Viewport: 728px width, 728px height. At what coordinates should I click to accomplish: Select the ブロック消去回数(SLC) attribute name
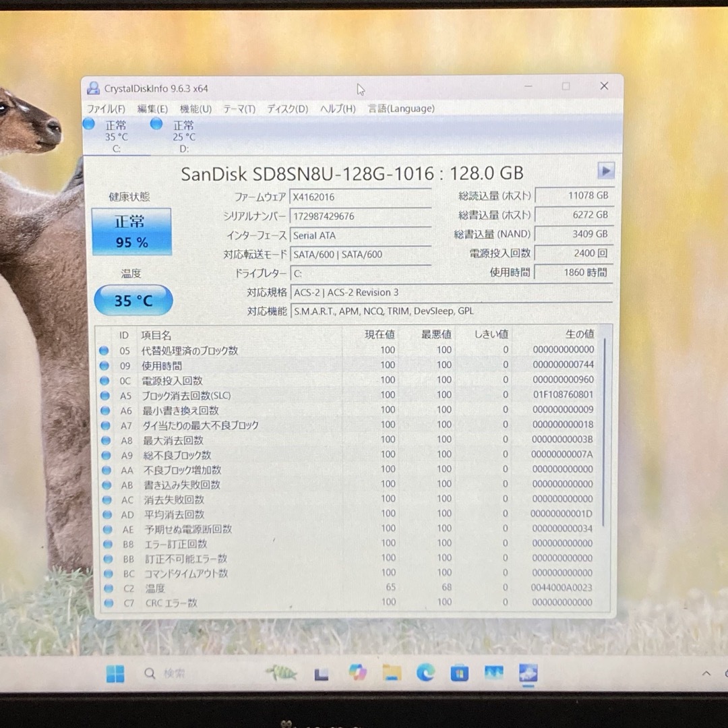point(186,396)
